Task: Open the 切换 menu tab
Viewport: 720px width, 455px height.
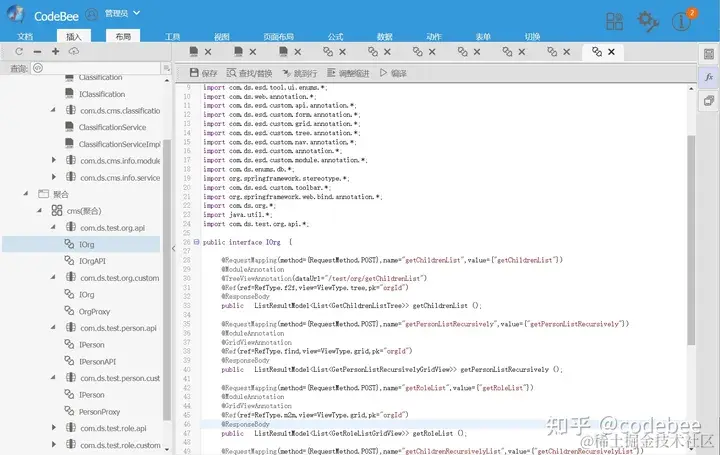Action: coord(533,36)
